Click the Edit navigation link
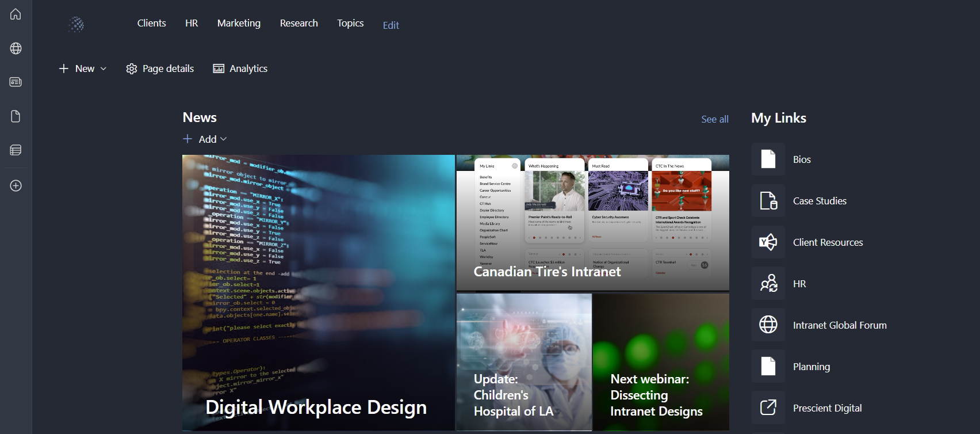The image size is (980, 434). click(391, 25)
